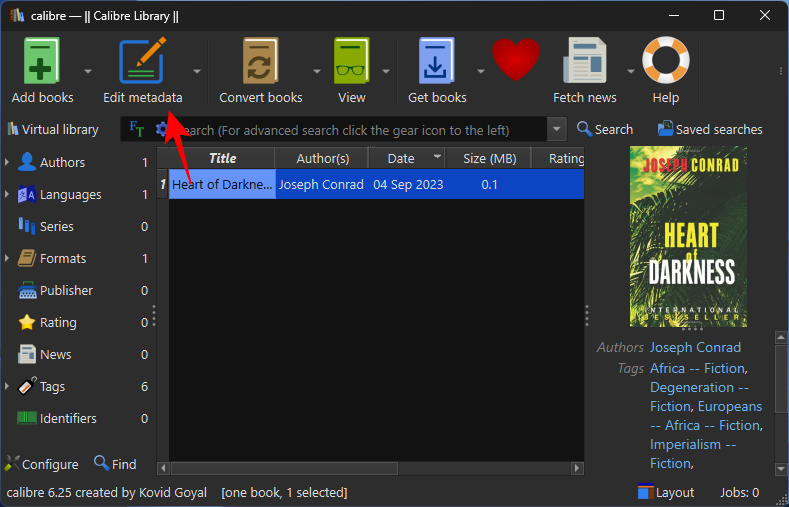This screenshot has width=789, height=507.
Task: Sort by Rating column header
Action: 559,158
